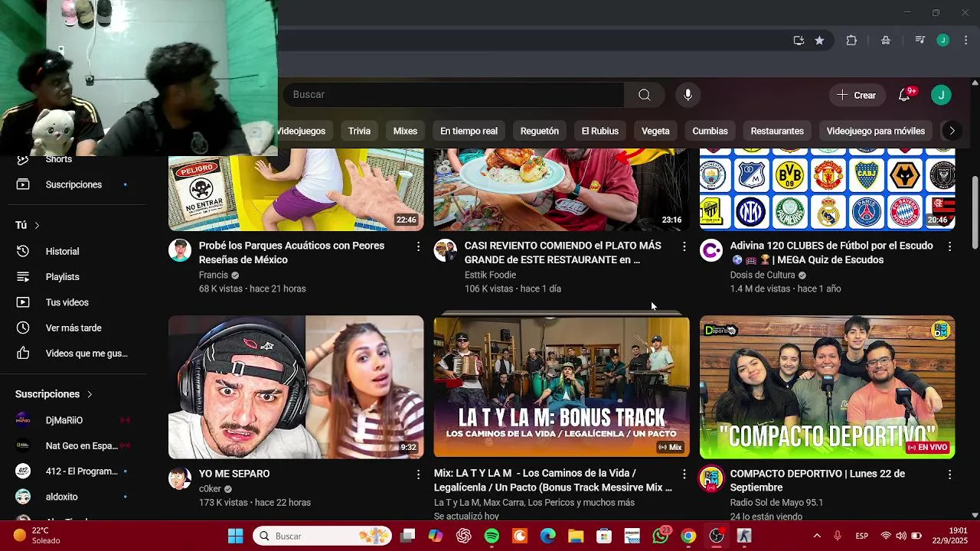This screenshot has height=551, width=980.
Task: Open Playlists in the sidebar
Action: point(73,277)
